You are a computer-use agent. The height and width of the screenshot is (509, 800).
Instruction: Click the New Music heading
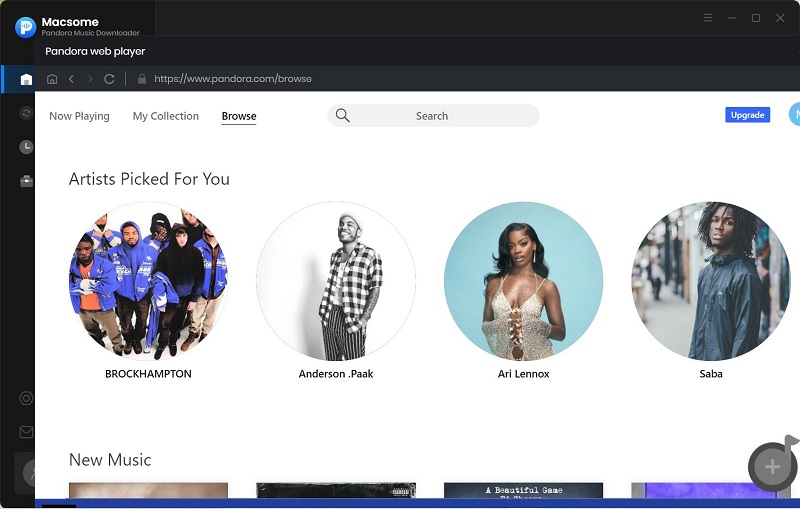[x=110, y=460]
